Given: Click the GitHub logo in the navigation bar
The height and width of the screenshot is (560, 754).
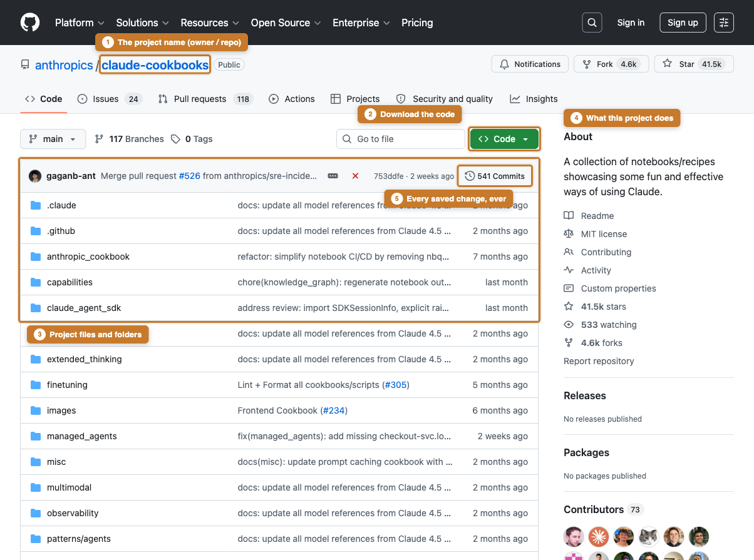Looking at the screenshot, I should tap(29, 23).
